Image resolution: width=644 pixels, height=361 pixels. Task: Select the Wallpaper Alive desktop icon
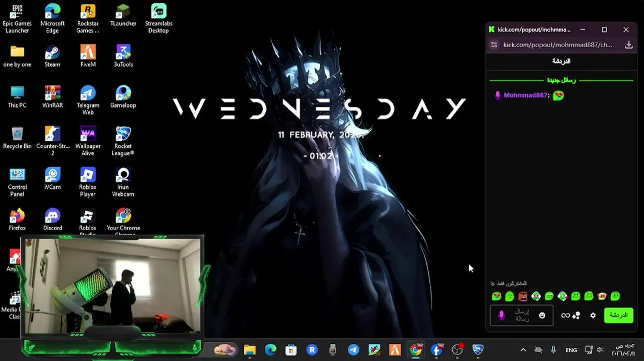click(88, 141)
